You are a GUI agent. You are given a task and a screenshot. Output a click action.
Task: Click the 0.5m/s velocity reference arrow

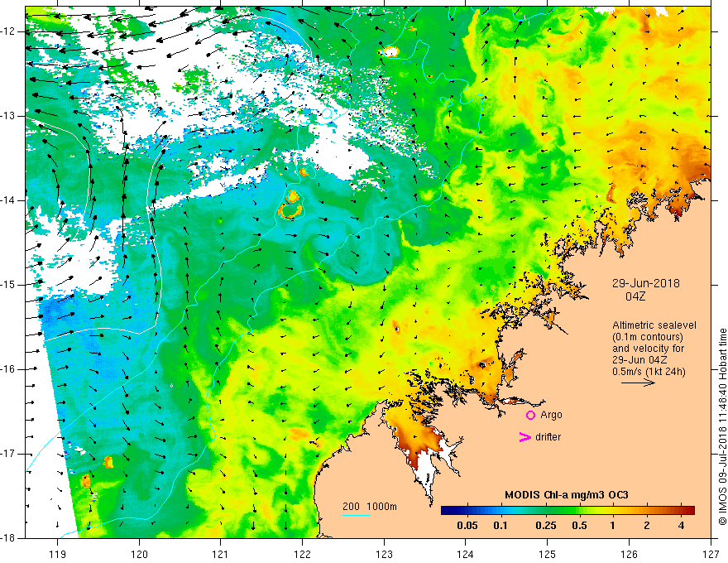638,383
